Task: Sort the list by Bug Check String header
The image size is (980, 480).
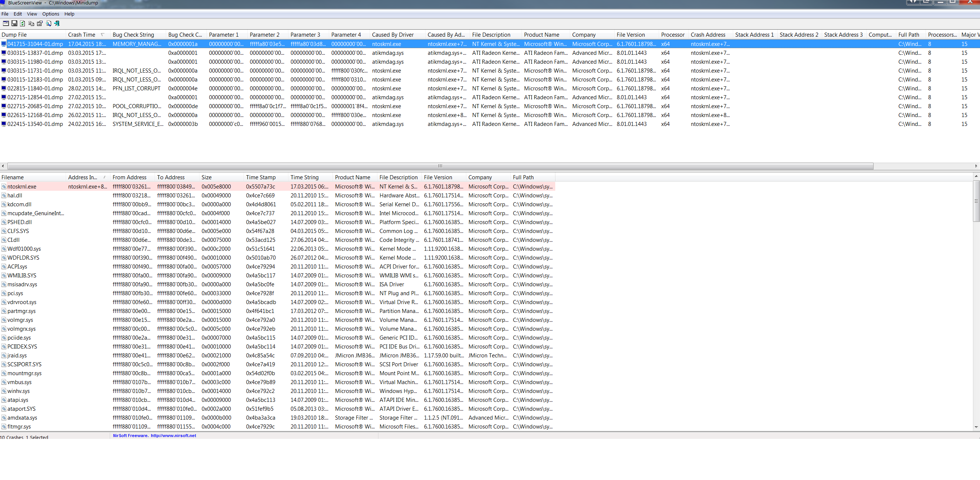Action: [133, 34]
